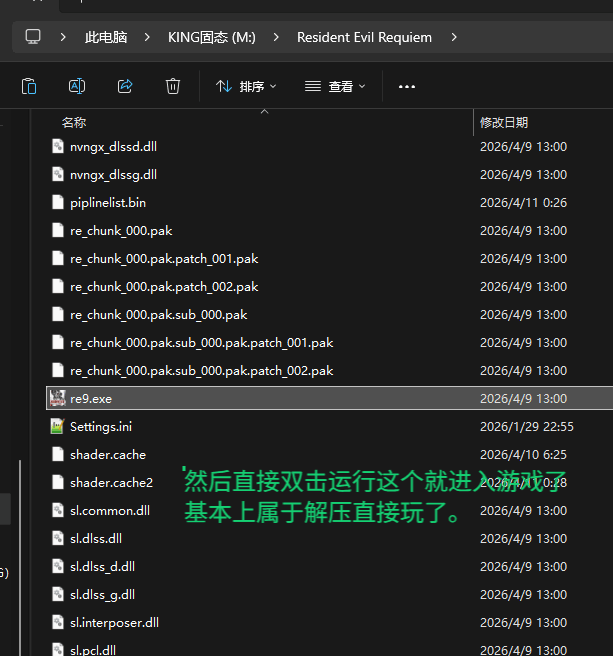This screenshot has height=656, width=613.
Task: Select the nvngx_dlssd.dll file
Action: (113, 146)
